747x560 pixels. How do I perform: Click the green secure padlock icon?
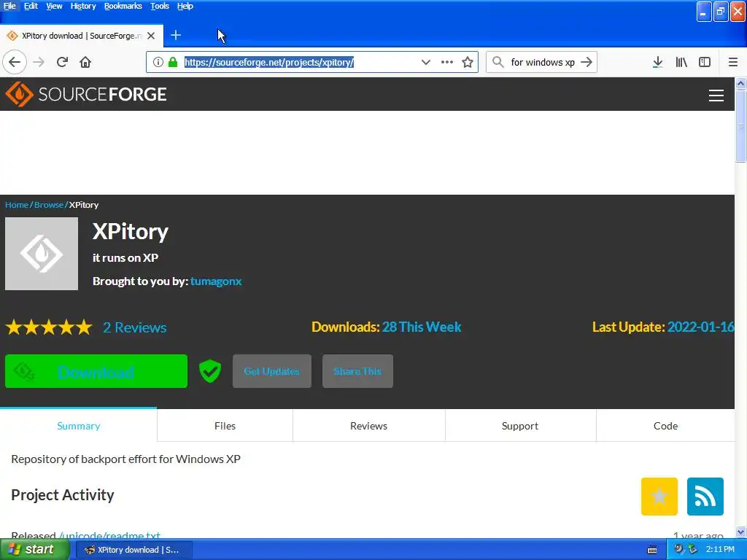coord(173,62)
